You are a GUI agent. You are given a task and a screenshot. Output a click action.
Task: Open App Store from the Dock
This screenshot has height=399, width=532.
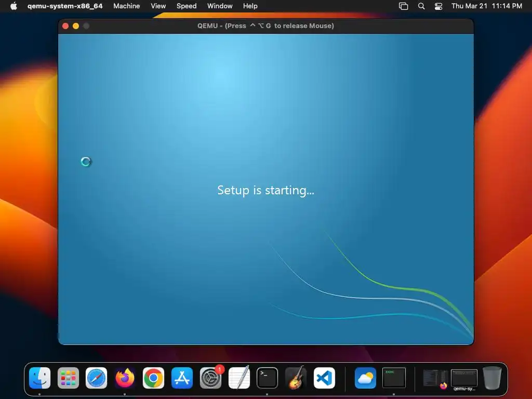(x=182, y=378)
